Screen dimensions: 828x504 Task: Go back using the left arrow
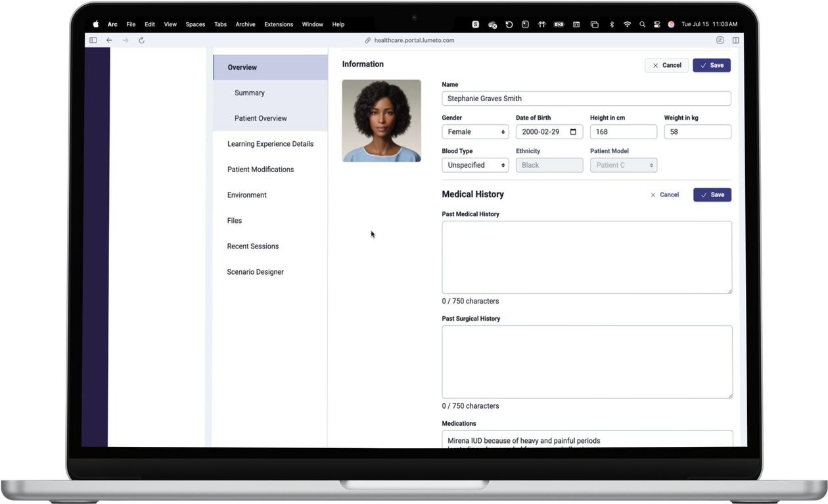pos(109,40)
